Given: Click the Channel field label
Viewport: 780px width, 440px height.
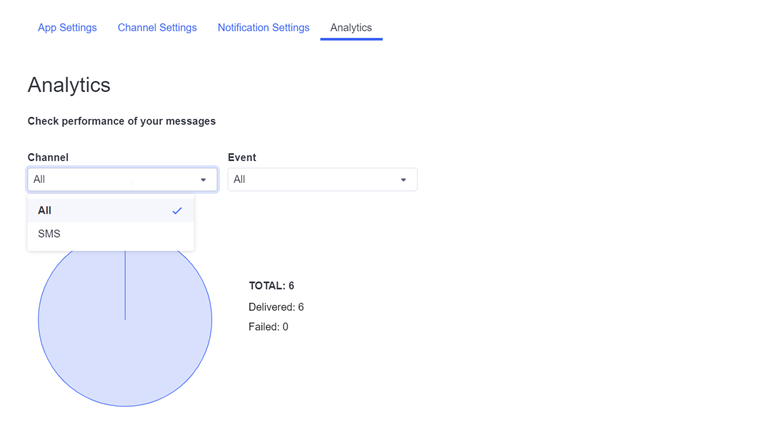Looking at the screenshot, I should click(48, 157).
